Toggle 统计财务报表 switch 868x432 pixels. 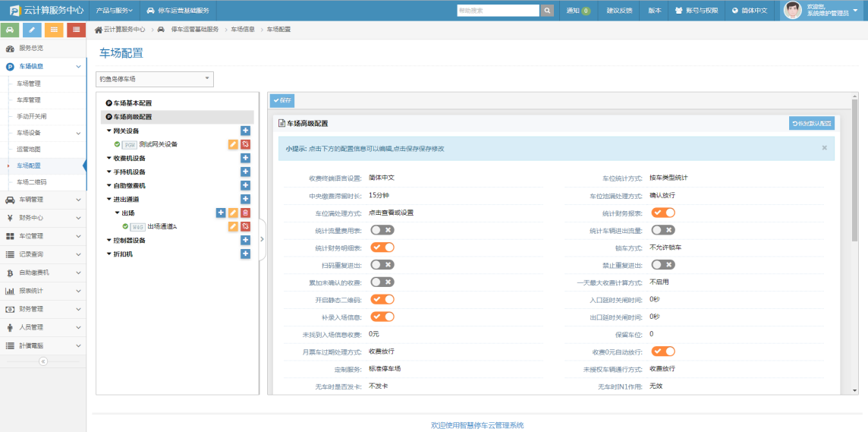tap(662, 213)
